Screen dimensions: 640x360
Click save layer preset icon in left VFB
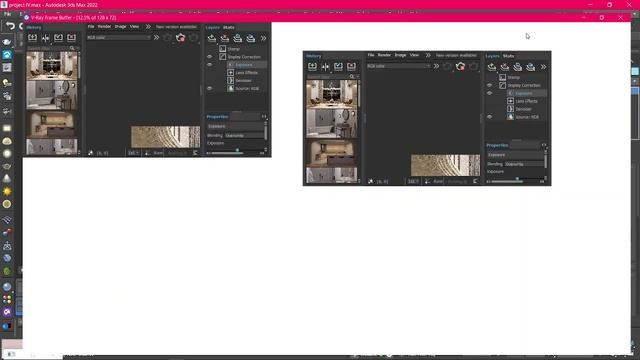tap(238, 38)
